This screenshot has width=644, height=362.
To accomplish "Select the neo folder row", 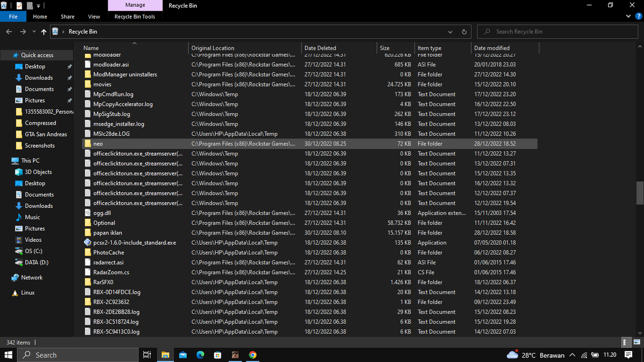I will pos(309,144).
